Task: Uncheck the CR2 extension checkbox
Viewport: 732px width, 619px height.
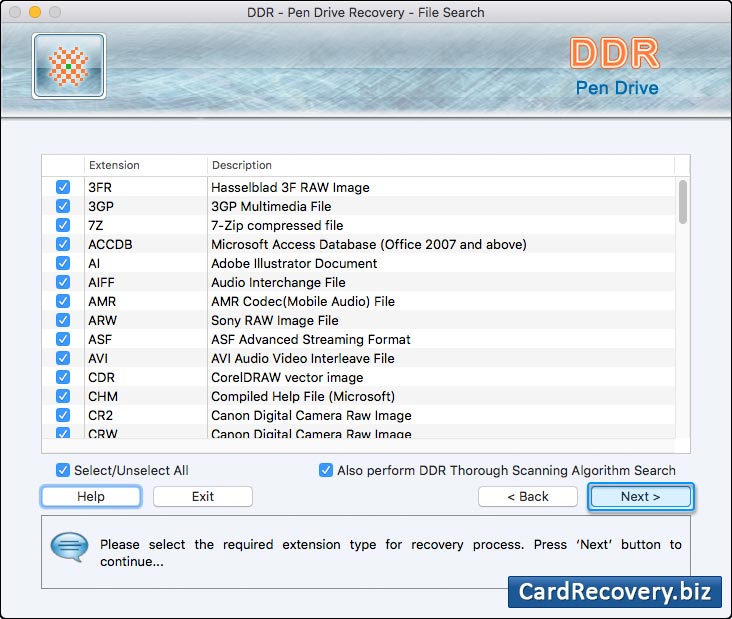Action: pos(63,415)
